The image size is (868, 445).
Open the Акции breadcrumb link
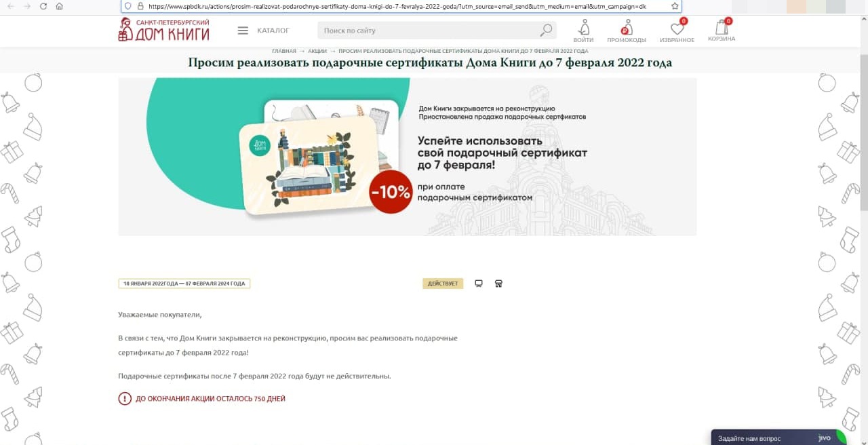point(317,51)
